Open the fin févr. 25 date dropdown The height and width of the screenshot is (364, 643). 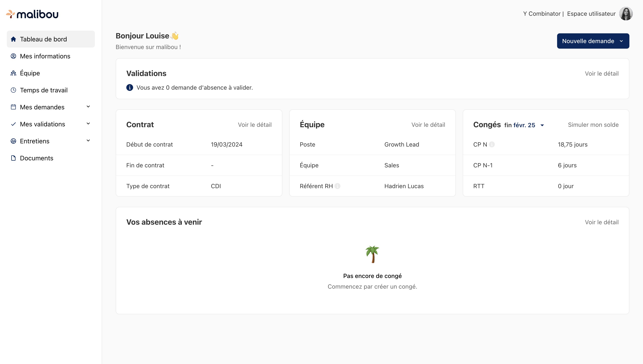coord(524,125)
